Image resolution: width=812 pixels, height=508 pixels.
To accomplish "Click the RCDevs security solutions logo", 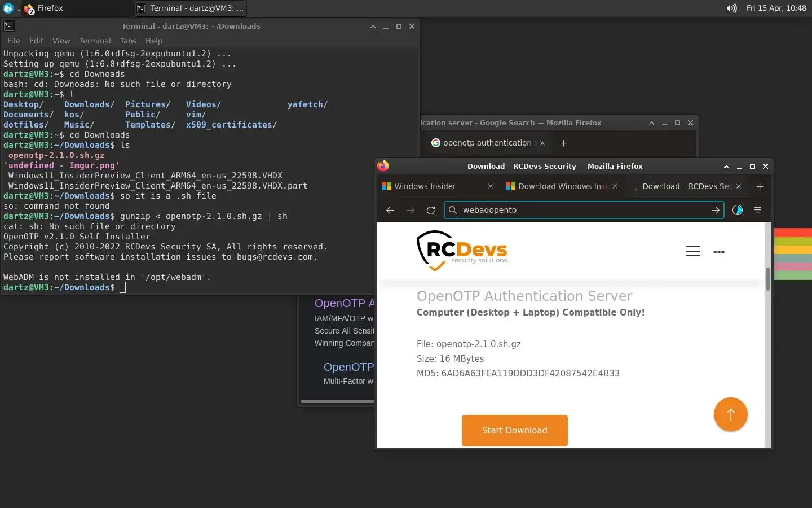I will click(x=462, y=251).
